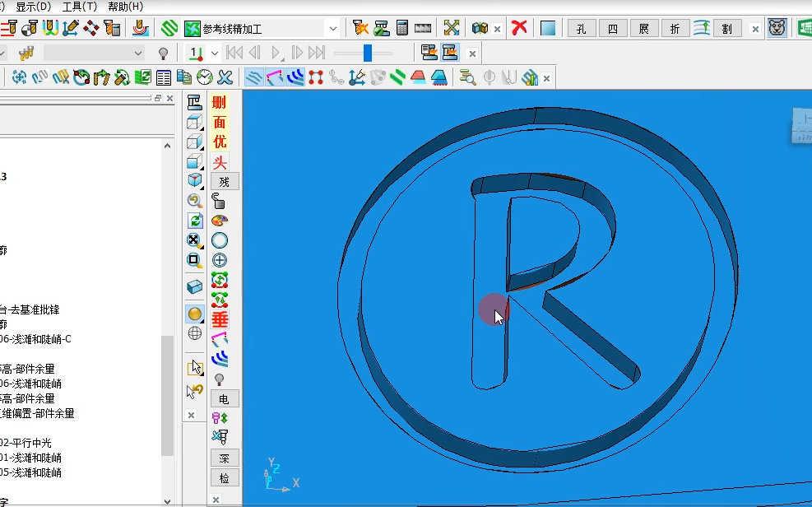812x507 pixels.
Task: Click the green toolpath strategies icon
Action: 169,28
